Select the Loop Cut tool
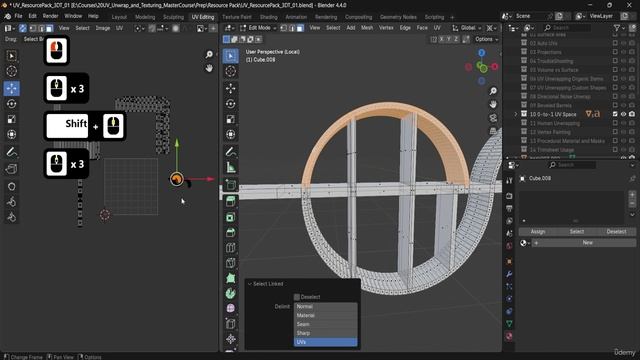Screen dimensions: 640x360 click(x=231, y=248)
